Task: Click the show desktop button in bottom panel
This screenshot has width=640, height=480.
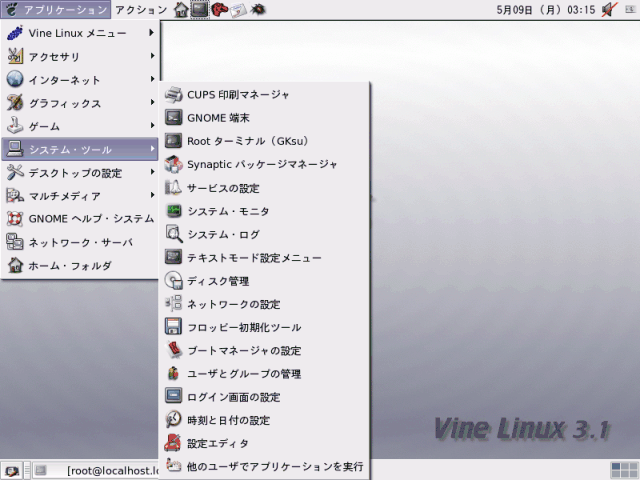Action: (11, 471)
